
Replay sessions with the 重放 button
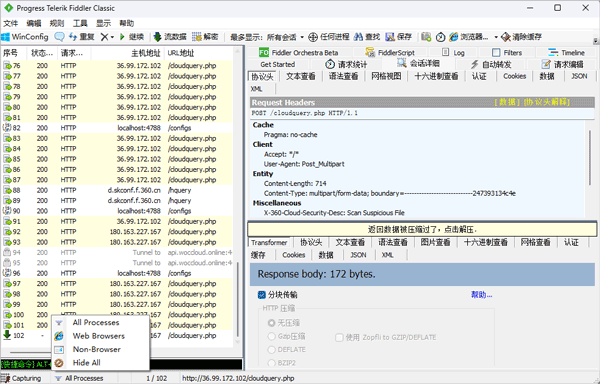click(x=82, y=37)
